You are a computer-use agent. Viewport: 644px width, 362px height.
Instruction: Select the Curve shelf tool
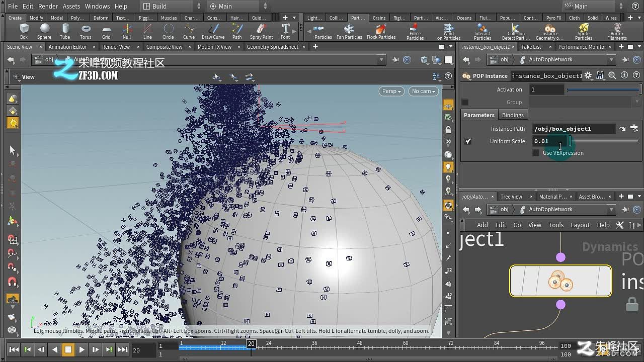(x=189, y=31)
